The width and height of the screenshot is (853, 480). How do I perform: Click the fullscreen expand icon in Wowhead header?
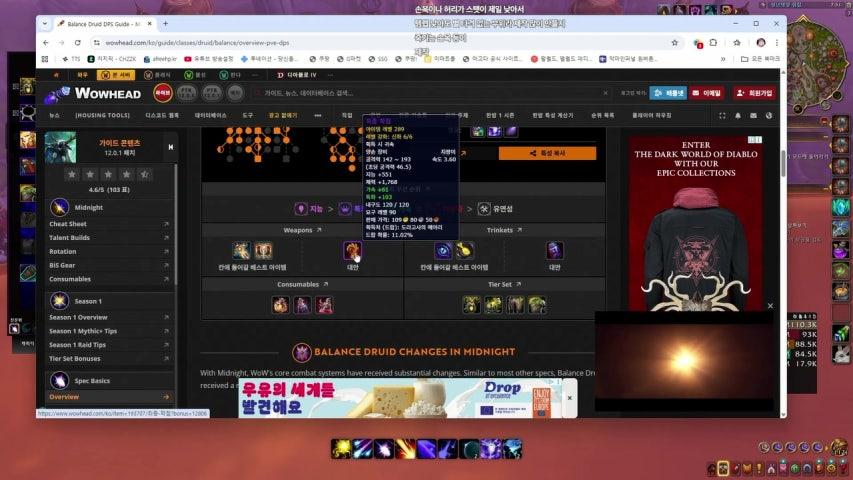coord(722,115)
